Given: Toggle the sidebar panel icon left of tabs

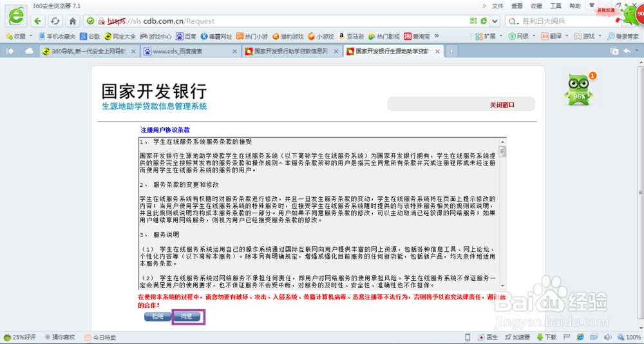Looking at the screenshot, I should [x=10, y=51].
